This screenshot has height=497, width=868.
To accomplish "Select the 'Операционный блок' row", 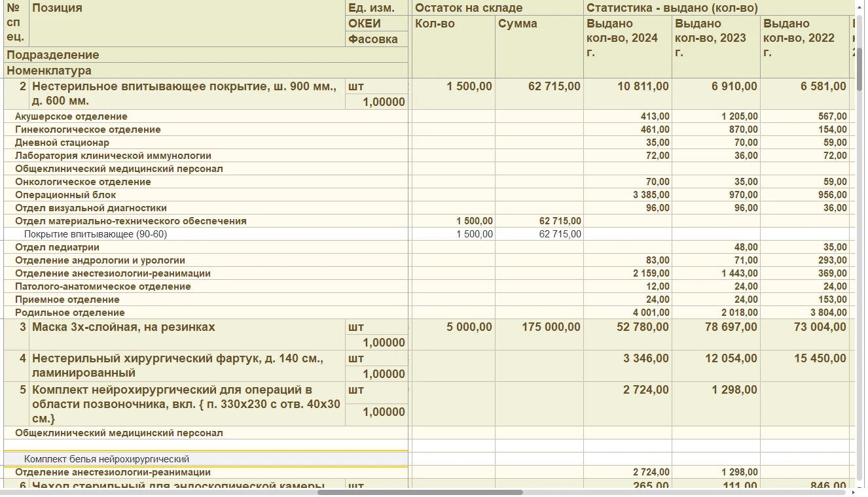I will point(206,195).
